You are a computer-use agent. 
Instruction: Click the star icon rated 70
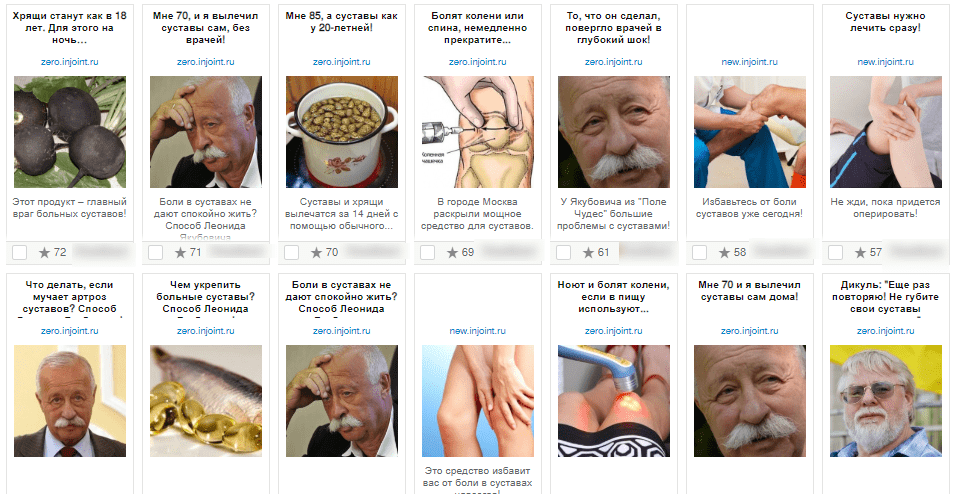316,252
